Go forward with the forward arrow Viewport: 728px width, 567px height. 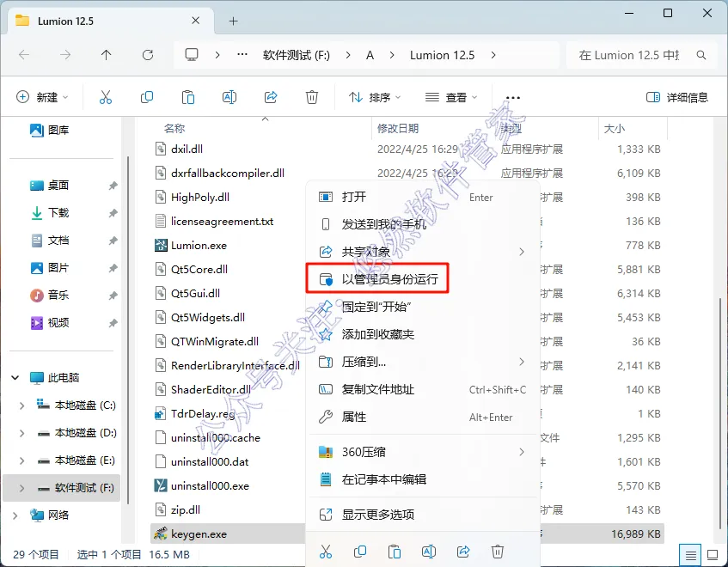tap(65, 55)
